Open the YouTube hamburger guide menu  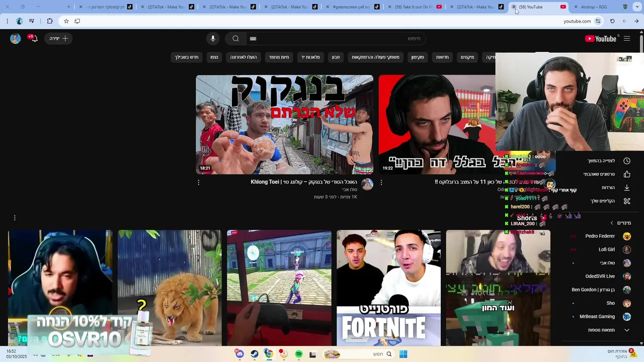(x=627, y=39)
